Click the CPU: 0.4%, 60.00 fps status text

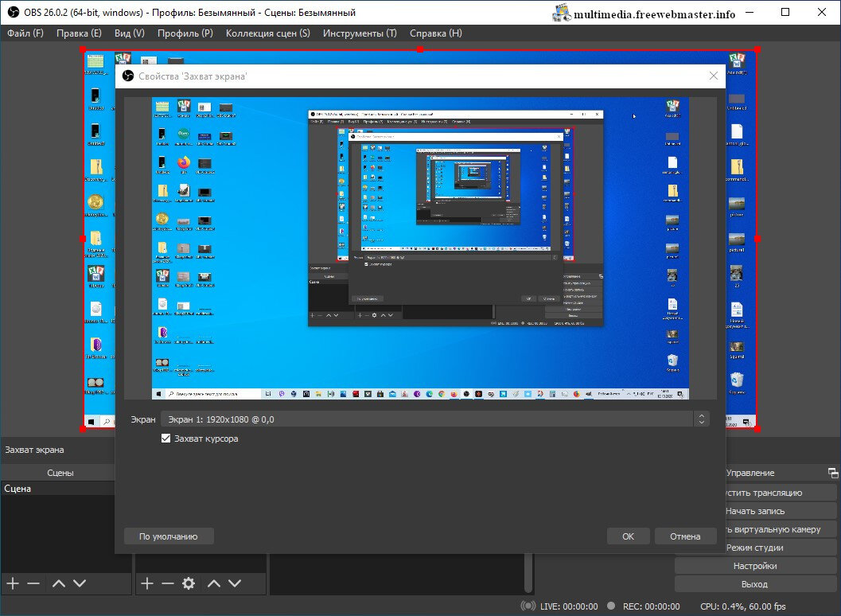click(743, 606)
